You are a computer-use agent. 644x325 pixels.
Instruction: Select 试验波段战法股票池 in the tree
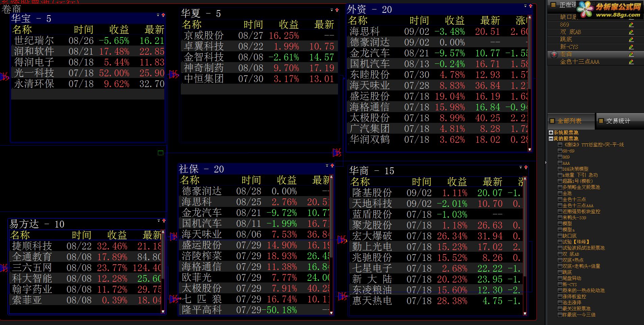[x=583, y=248]
